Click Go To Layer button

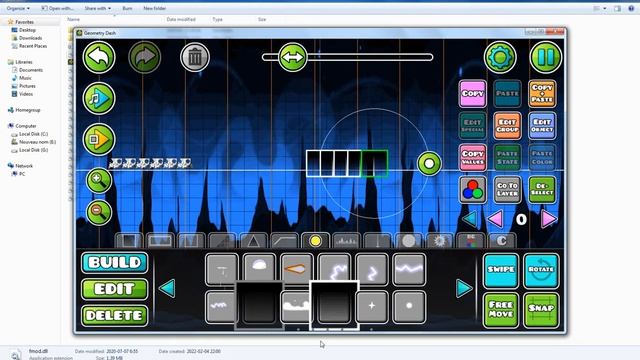[507, 190]
